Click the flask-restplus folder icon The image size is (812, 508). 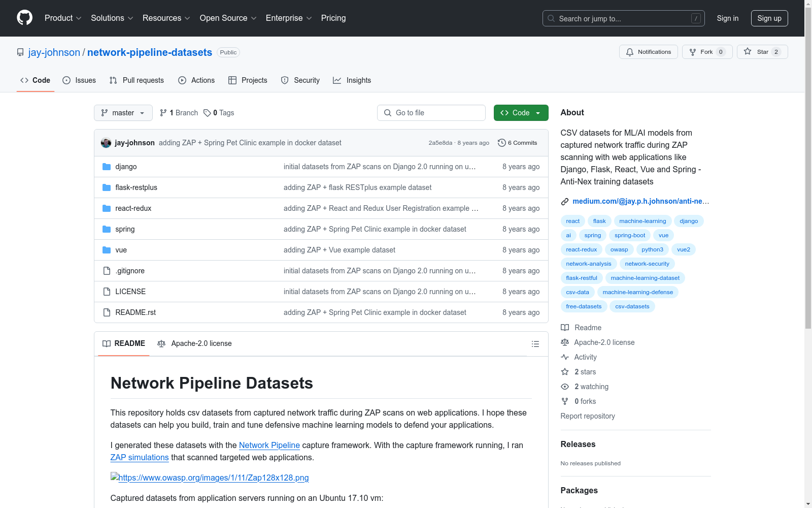tap(107, 187)
